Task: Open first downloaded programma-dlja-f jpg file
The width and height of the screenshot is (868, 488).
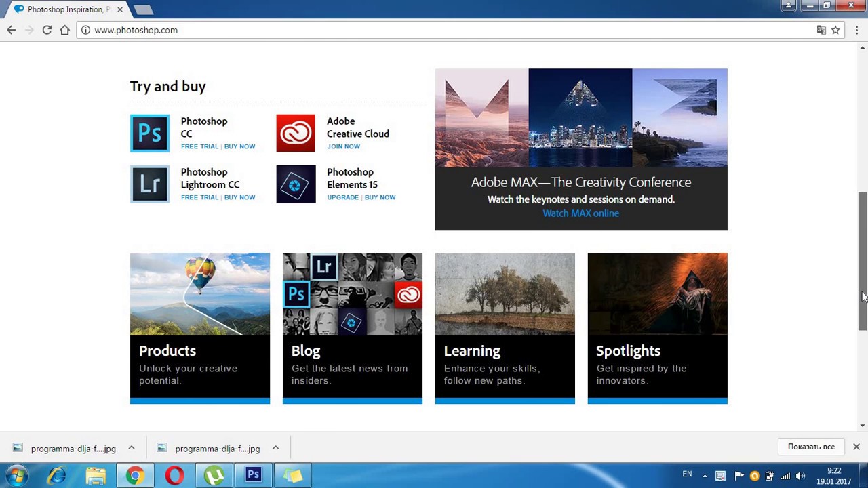Action: [x=65, y=448]
